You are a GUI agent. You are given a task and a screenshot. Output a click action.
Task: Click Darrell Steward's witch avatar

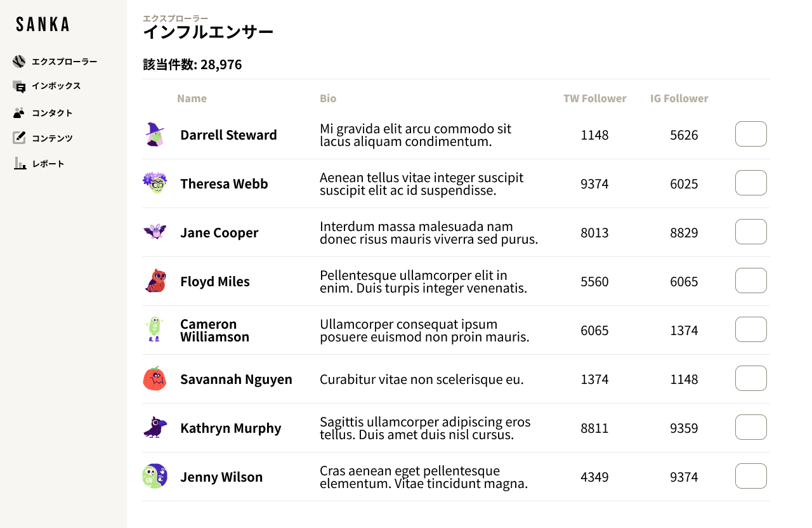pyautogui.click(x=155, y=135)
